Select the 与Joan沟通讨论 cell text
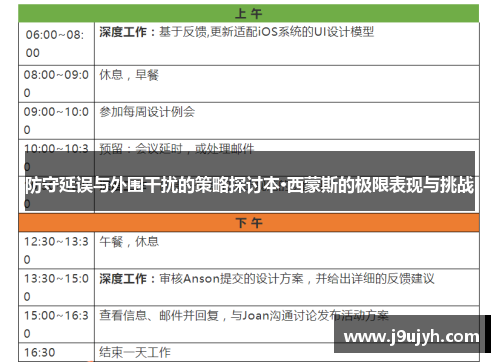Screen dimensions: 500x362 273,315
